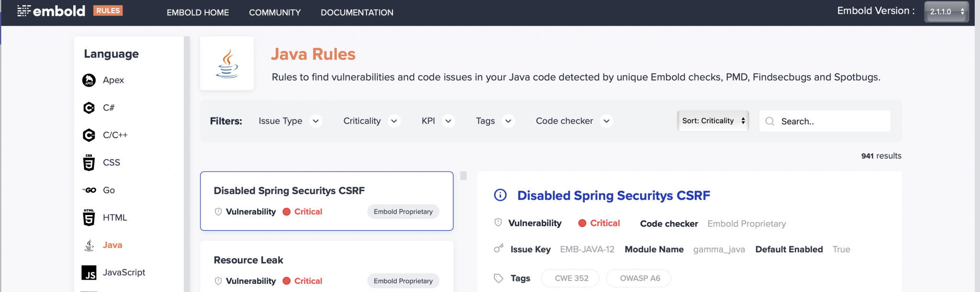This screenshot has width=980, height=292.
Task: Click the JavaScript JS icon
Action: [x=89, y=273]
